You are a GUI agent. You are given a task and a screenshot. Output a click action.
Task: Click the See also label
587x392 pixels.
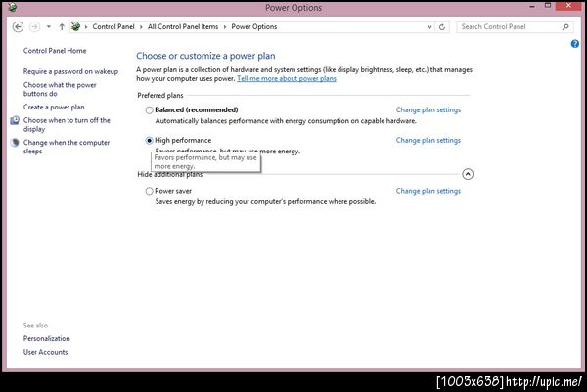click(35, 326)
